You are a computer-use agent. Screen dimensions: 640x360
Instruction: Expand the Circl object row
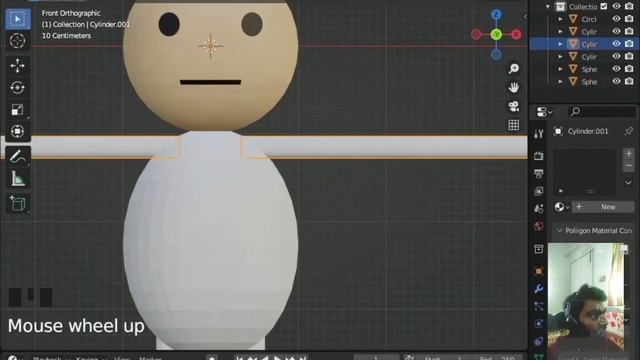click(560, 19)
